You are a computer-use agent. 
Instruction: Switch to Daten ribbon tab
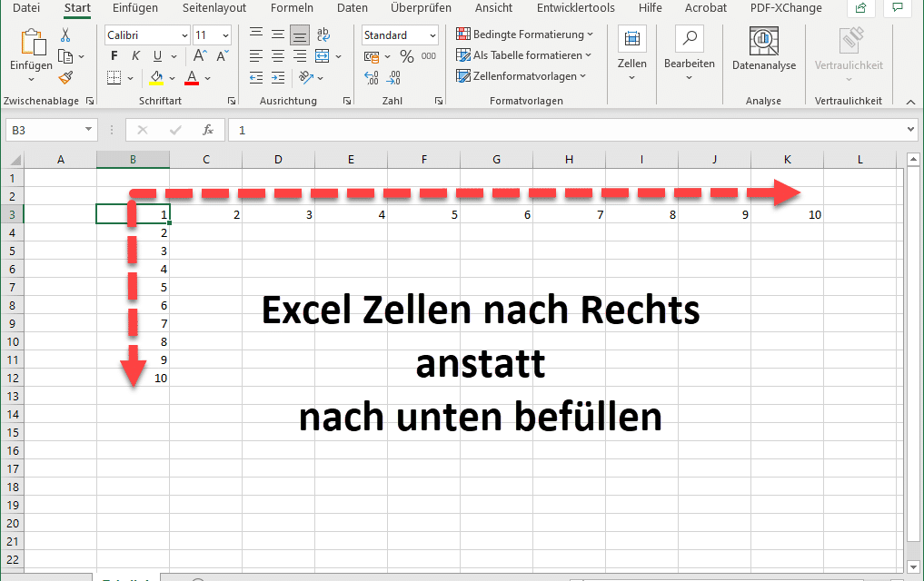tap(353, 7)
